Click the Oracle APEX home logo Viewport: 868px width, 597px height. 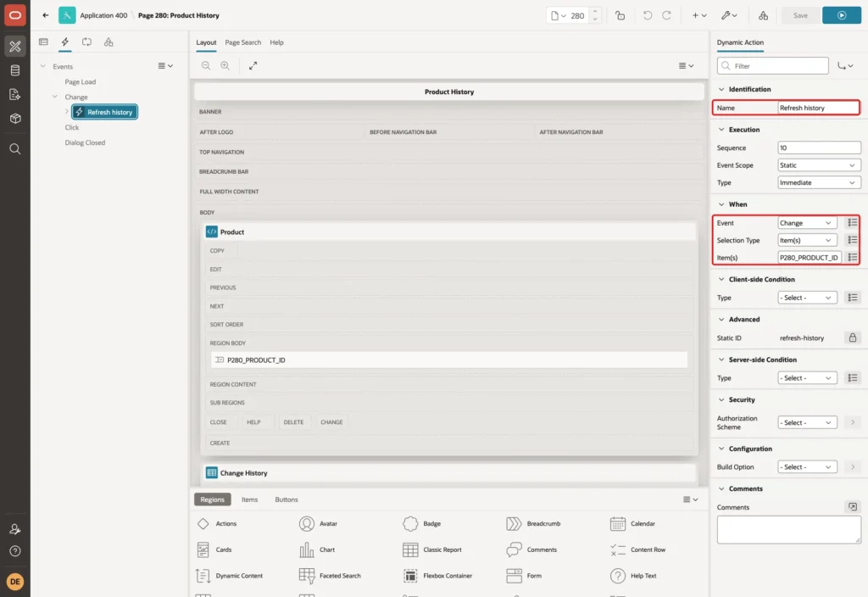click(15, 15)
